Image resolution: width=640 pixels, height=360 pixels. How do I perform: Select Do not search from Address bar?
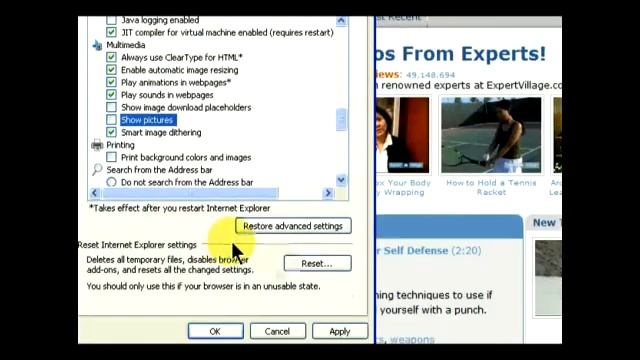(x=111, y=182)
